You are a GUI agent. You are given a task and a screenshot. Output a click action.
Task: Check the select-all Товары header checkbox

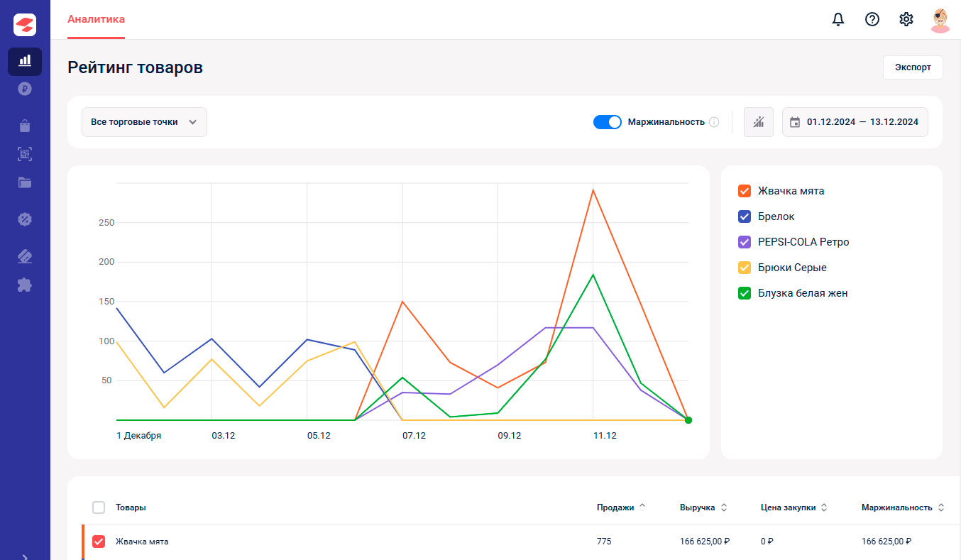(99, 507)
